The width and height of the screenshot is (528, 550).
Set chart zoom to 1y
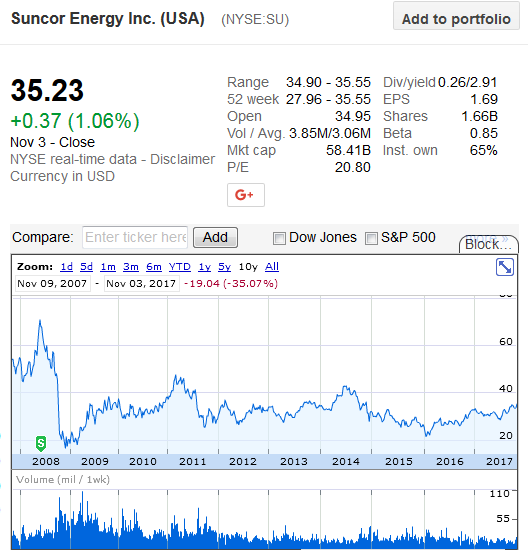click(204, 267)
